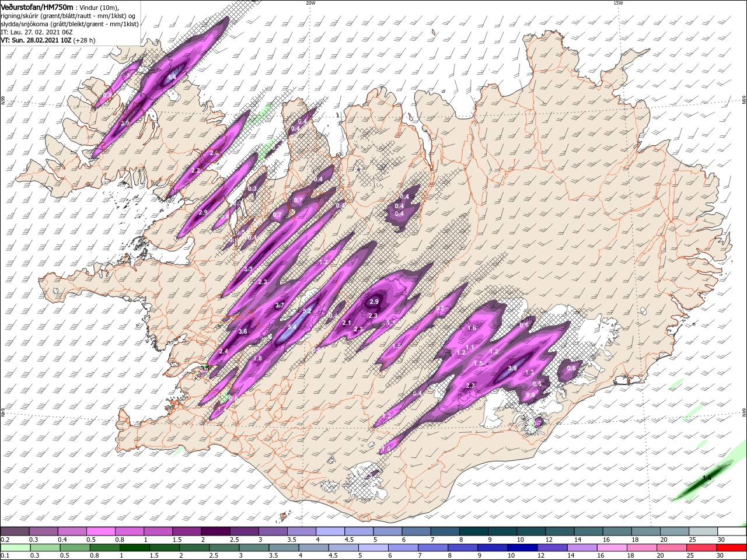The height and width of the screenshot is (560, 747).
Task: Select lower legend swatch starting at 4.5
Action: pyautogui.click(x=343, y=548)
